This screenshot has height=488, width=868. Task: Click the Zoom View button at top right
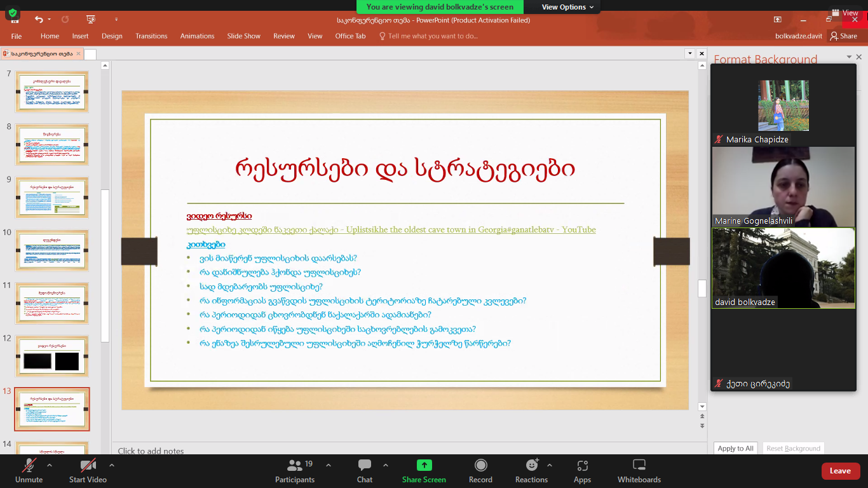(845, 13)
